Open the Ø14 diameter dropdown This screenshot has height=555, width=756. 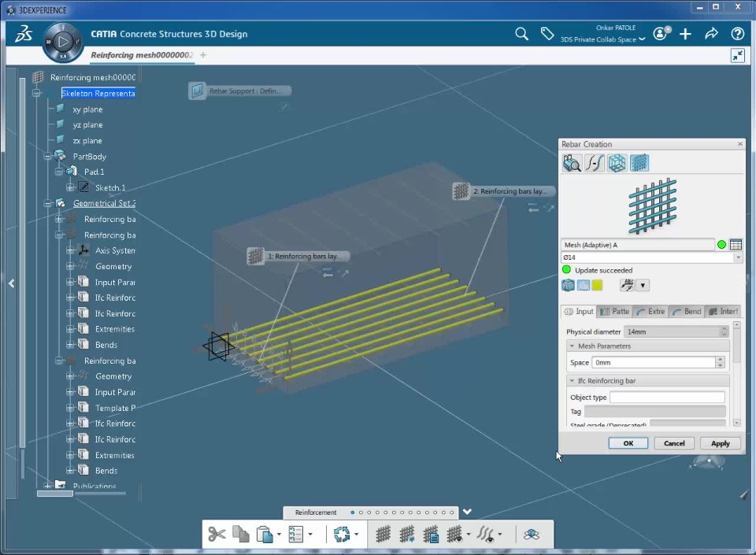tap(738, 257)
